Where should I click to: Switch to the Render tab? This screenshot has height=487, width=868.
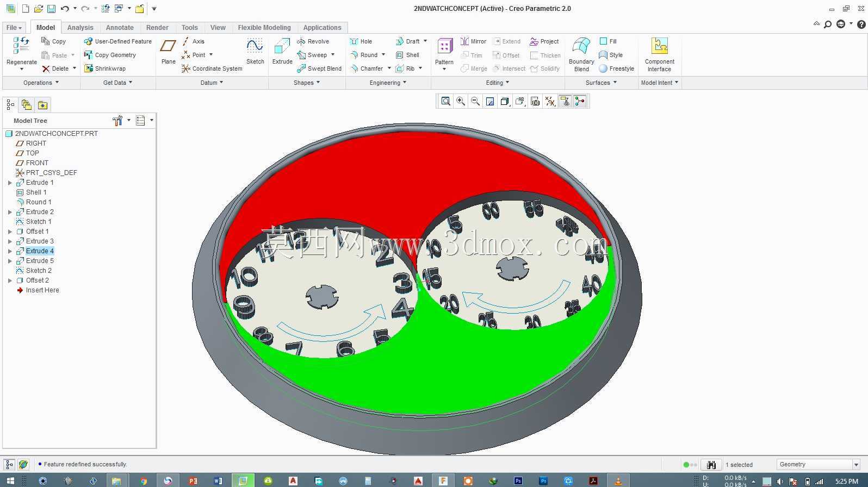pos(157,28)
